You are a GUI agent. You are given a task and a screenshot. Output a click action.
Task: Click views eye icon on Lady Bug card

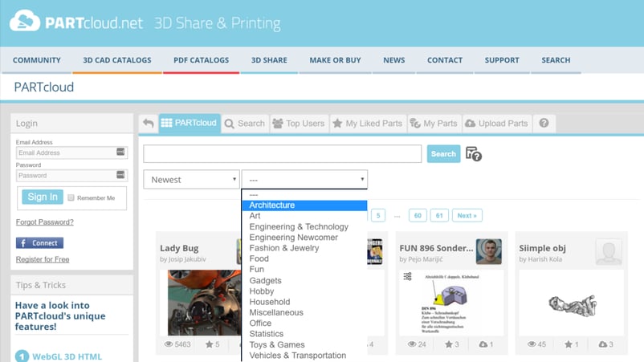[169, 344]
